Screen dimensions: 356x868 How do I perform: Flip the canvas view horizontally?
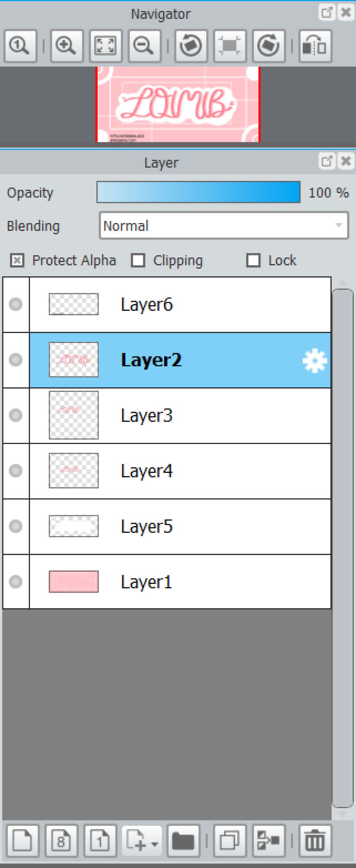click(x=315, y=46)
